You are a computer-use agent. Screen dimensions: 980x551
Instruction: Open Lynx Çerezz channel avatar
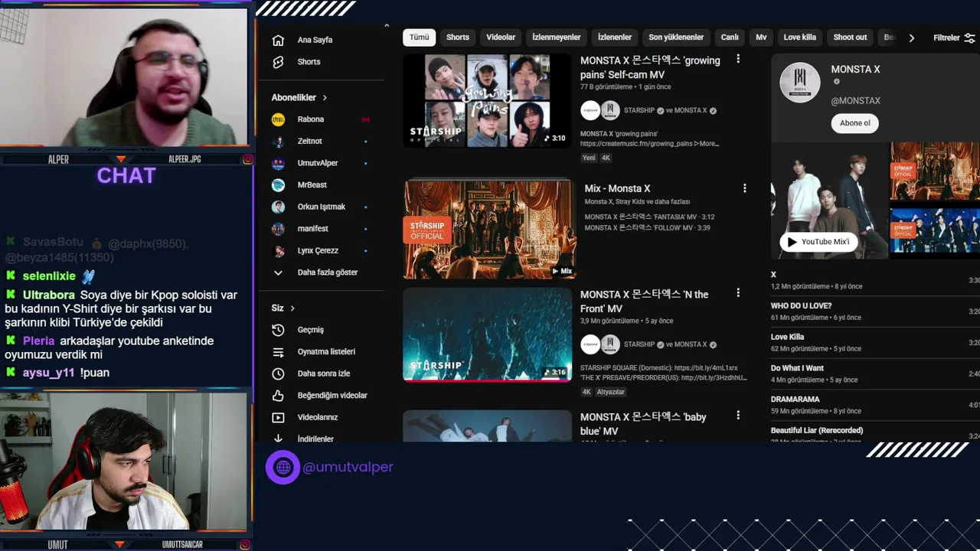(x=279, y=250)
